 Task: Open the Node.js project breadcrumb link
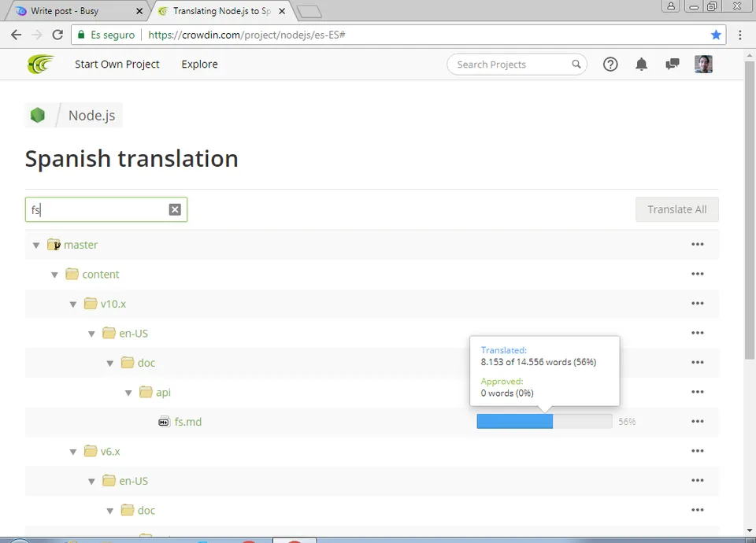point(91,116)
